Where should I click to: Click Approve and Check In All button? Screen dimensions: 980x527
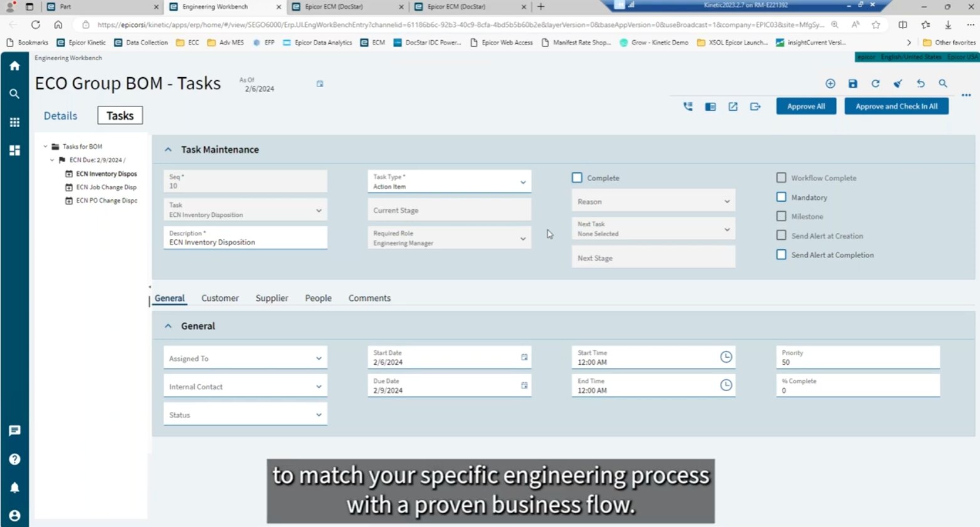point(896,107)
